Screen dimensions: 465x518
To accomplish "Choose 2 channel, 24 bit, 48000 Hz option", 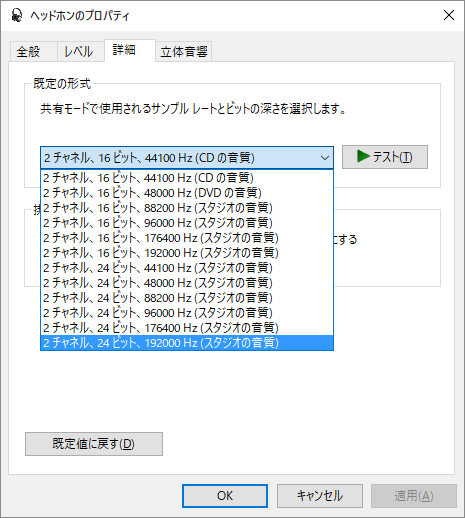I will tap(187, 283).
